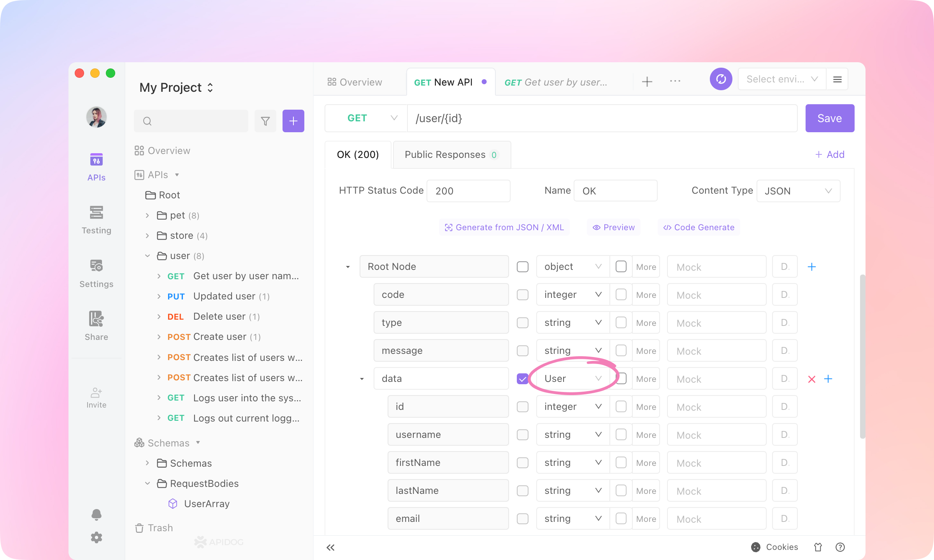
Task: Click the user avatar picture
Action: [96, 117]
